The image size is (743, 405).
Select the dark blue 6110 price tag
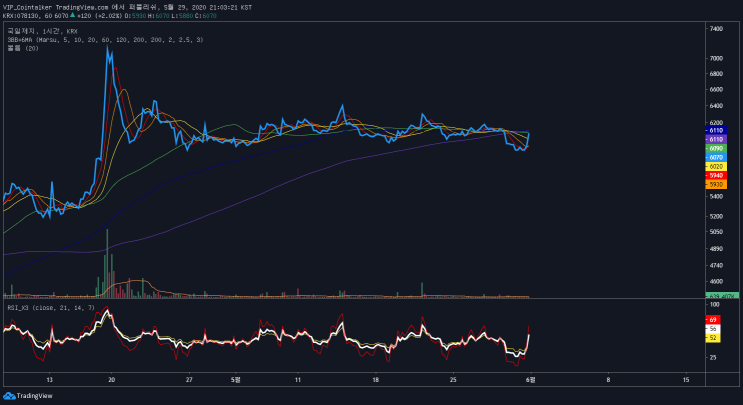click(x=716, y=130)
